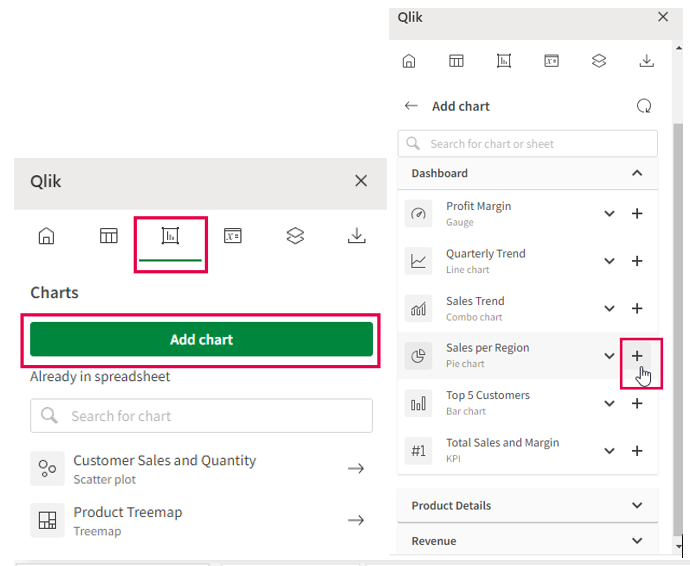
Task: Add Sales per Region pie chart
Action: click(637, 356)
